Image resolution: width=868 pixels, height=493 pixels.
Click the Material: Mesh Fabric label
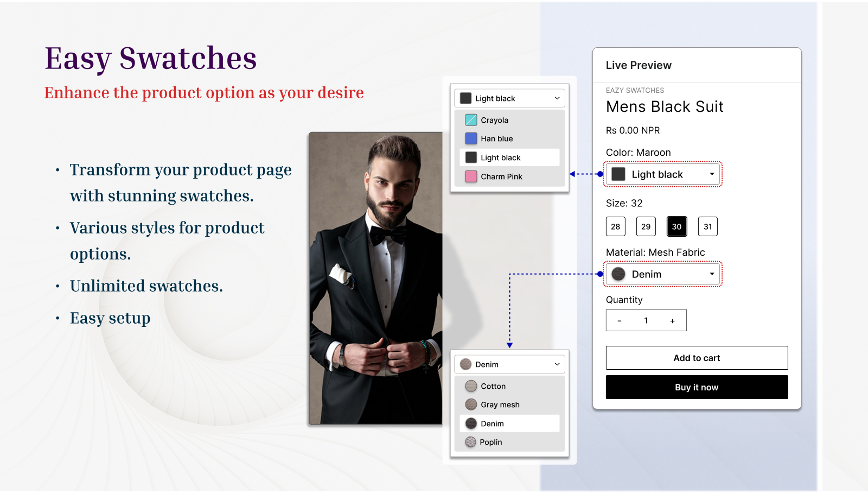655,252
